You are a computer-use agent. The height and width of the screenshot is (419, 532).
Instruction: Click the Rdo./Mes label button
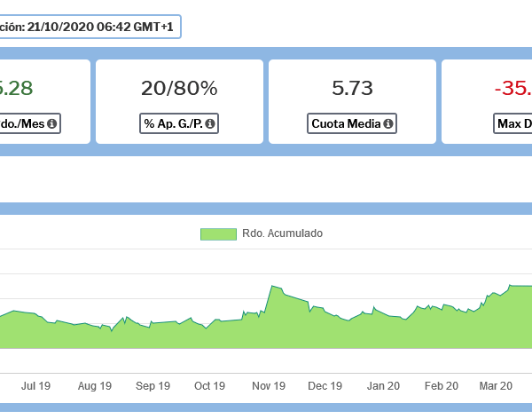[30, 123]
